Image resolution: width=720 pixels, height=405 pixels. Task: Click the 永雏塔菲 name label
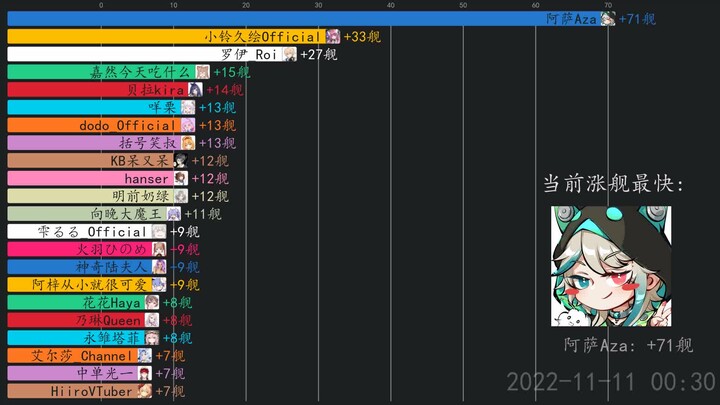click(112, 338)
